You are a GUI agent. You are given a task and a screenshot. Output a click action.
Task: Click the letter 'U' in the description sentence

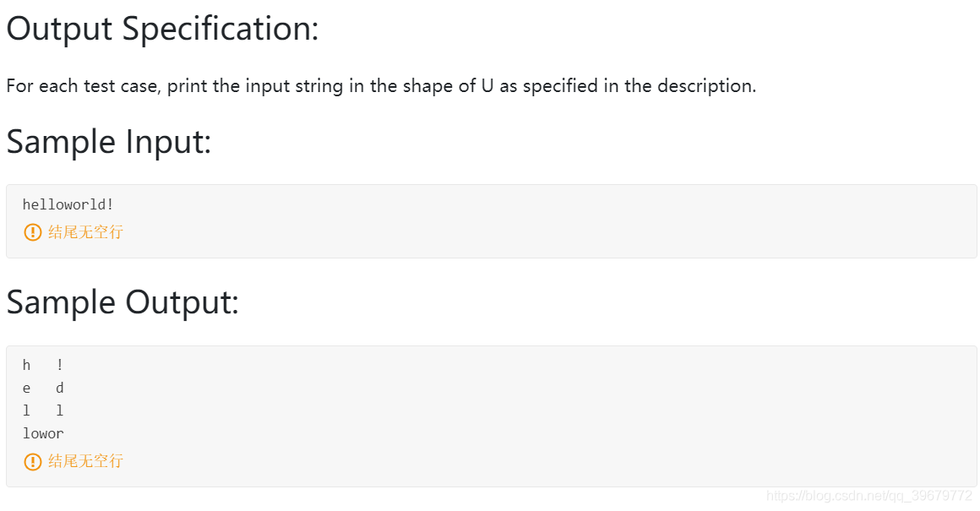[x=487, y=85]
